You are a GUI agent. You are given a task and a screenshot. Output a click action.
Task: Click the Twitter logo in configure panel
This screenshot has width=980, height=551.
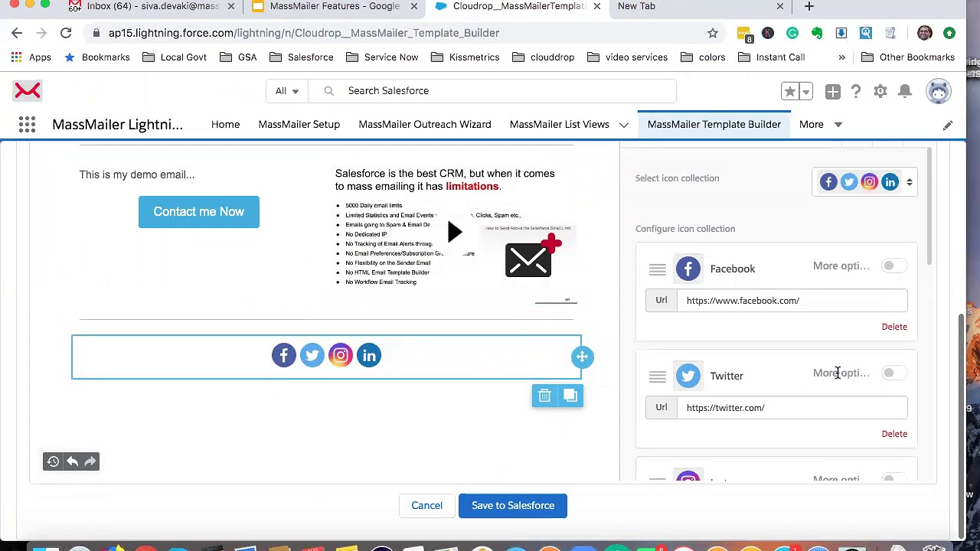pyautogui.click(x=688, y=376)
